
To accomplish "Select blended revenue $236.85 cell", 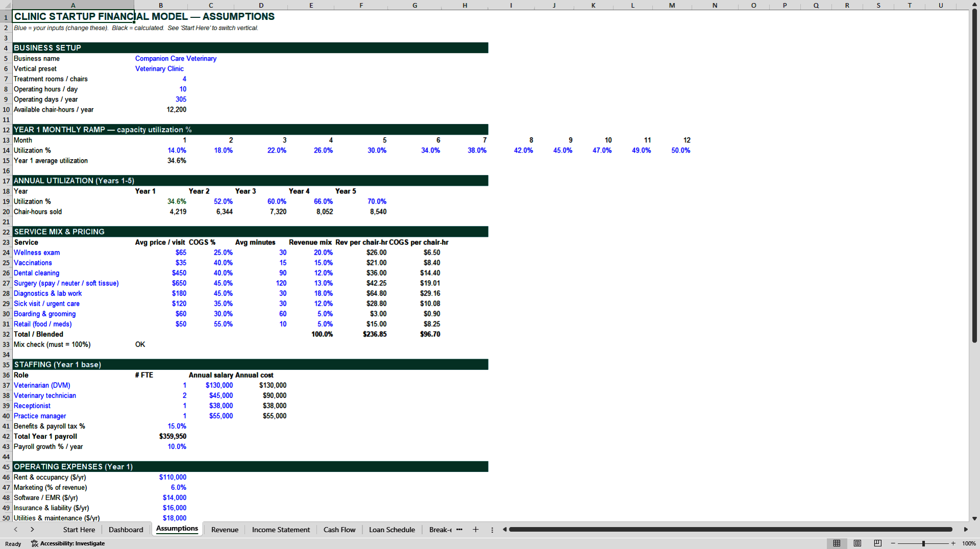I will [x=361, y=334].
